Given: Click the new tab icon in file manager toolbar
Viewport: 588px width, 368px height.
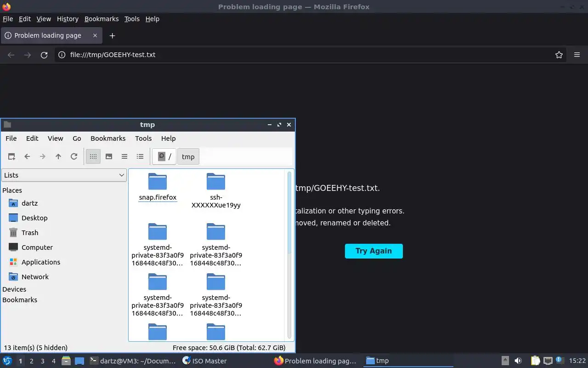Looking at the screenshot, I should (11, 156).
